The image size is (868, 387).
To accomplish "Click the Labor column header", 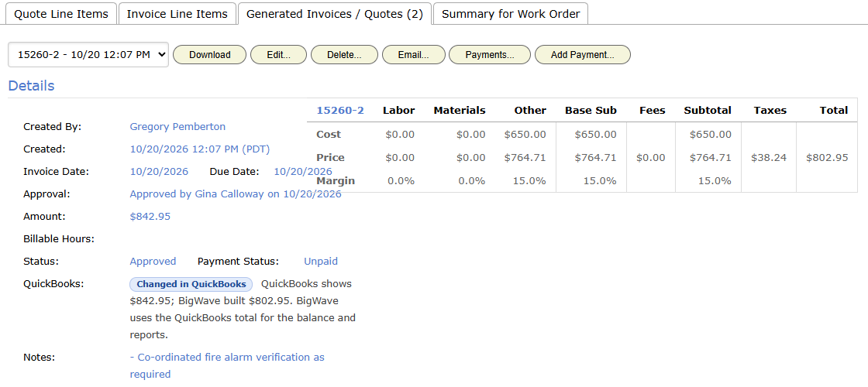I will point(398,111).
